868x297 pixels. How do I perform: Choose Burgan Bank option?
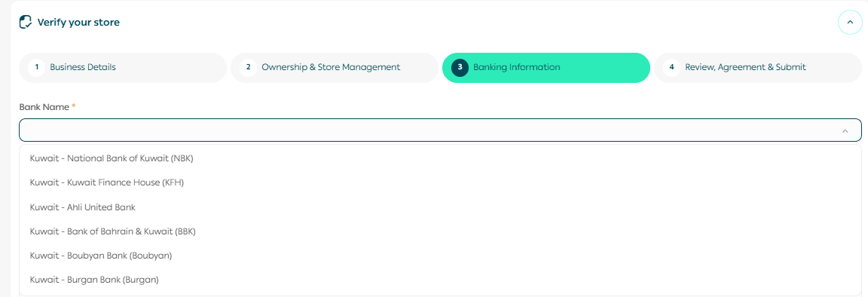tap(440, 280)
